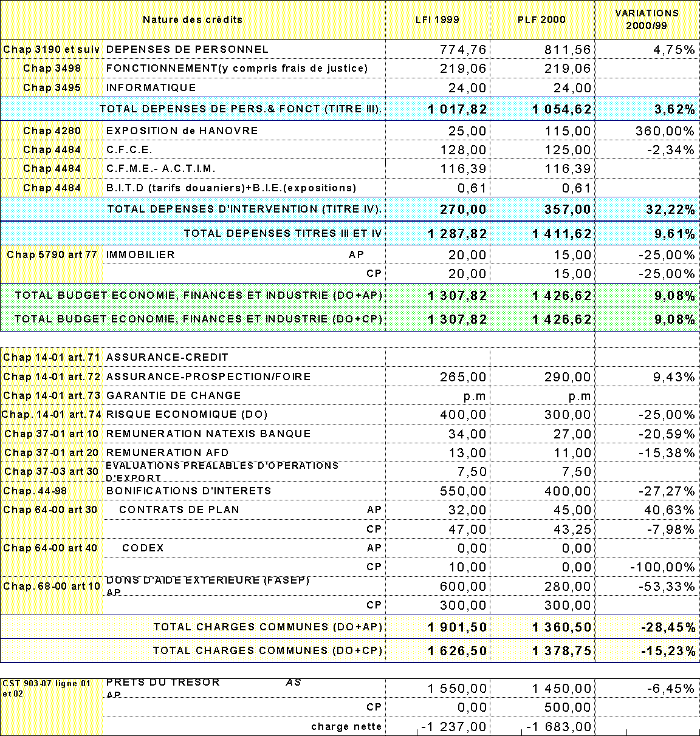The height and width of the screenshot is (736, 700).
Task: Select the "PLF 2000" column header
Action: [x=541, y=19]
